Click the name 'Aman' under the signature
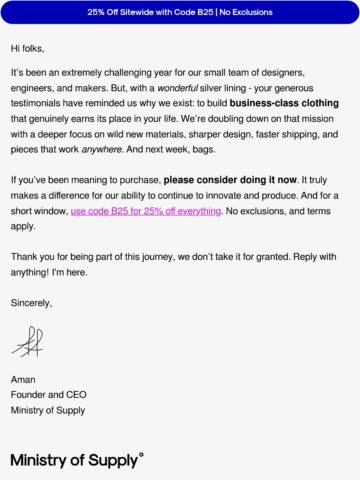The image size is (360, 480). 23,380
